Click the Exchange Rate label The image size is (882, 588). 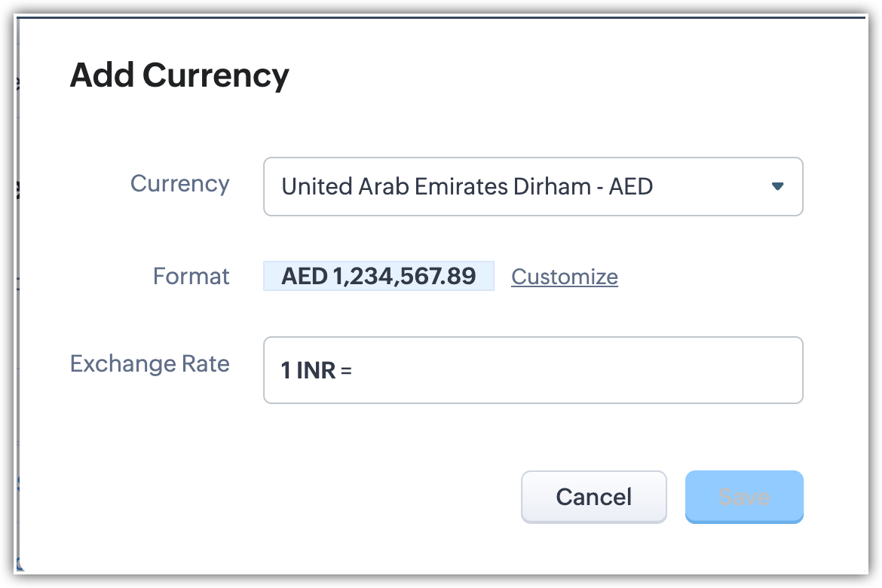pyautogui.click(x=149, y=363)
